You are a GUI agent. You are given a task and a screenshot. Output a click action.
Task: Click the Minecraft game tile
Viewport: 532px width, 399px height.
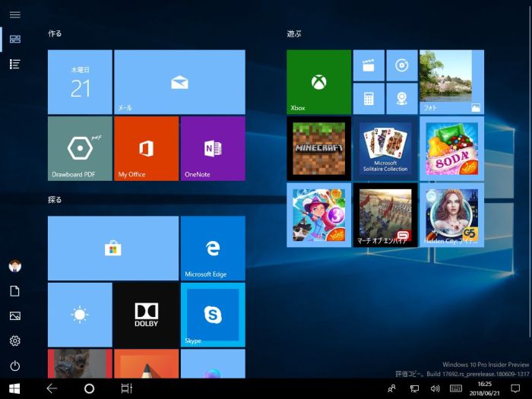pyautogui.click(x=318, y=148)
